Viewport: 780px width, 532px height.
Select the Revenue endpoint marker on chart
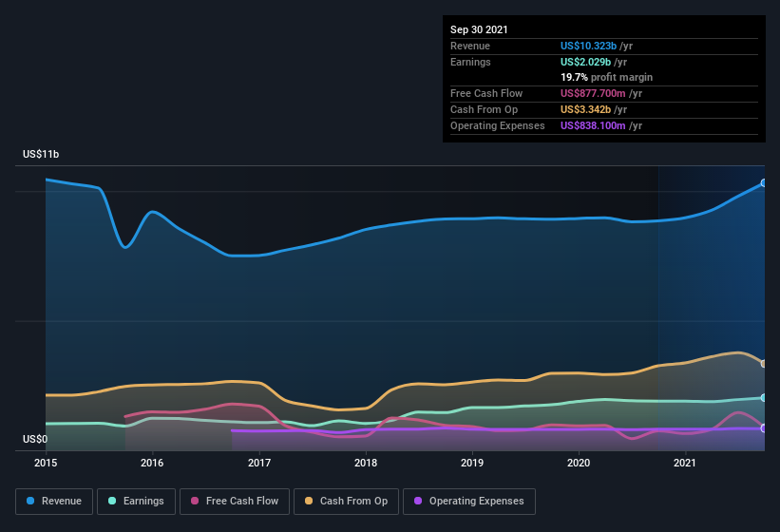point(764,183)
